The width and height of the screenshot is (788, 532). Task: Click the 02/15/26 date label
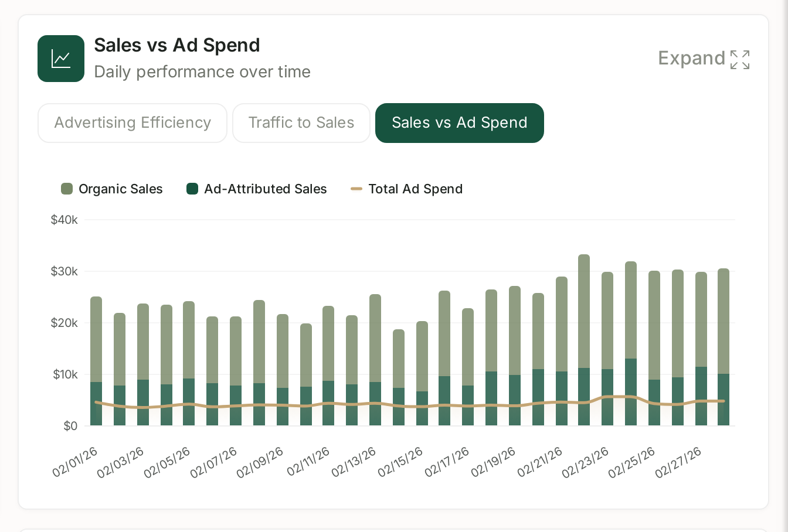(400, 462)
